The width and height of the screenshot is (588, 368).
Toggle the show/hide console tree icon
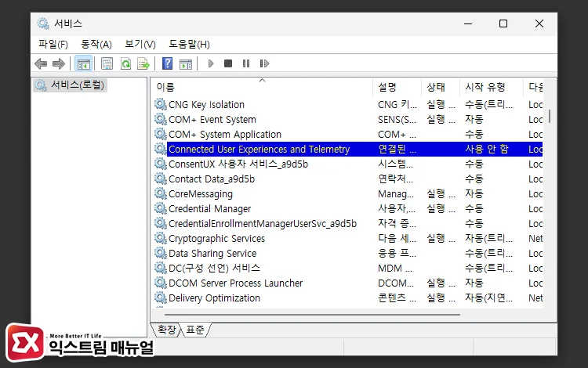[84, 63]
